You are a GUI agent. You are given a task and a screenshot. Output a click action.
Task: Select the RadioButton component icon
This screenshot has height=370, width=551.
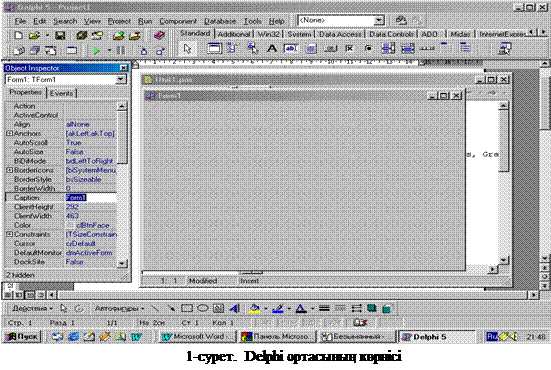point(368,48)
